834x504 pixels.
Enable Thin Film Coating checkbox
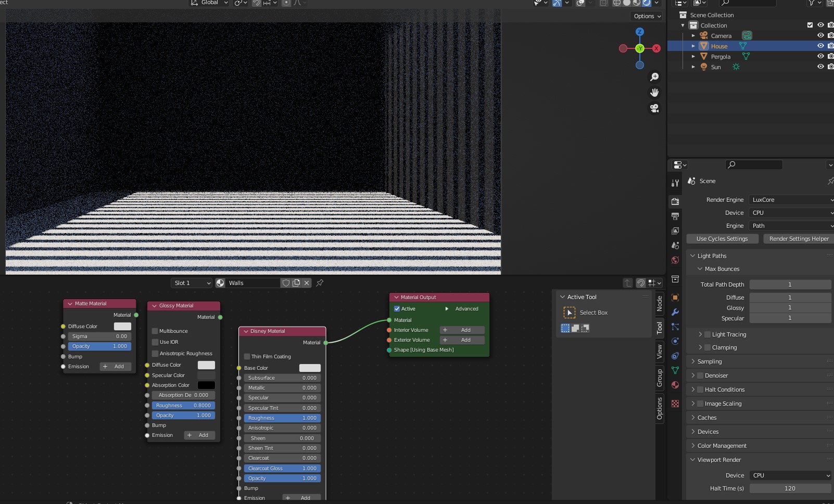pos(247,357)
